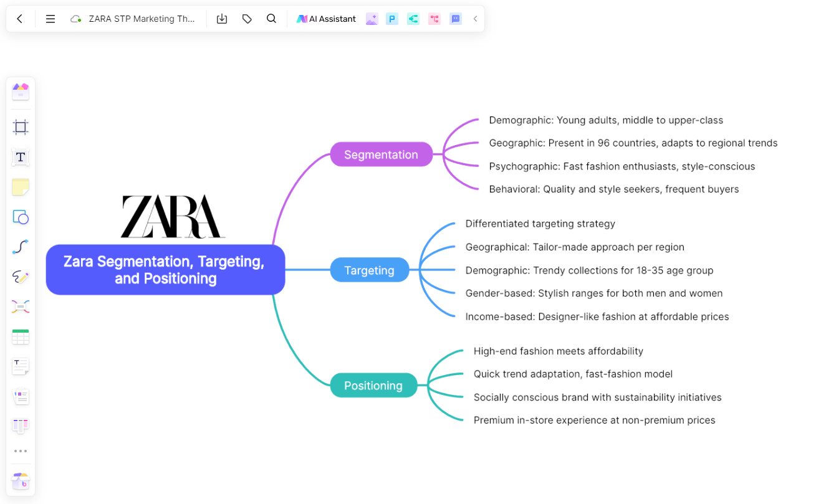Select the teal Positioning node
821x504 pixels.
pyautogui.click(x=373, y=386)
